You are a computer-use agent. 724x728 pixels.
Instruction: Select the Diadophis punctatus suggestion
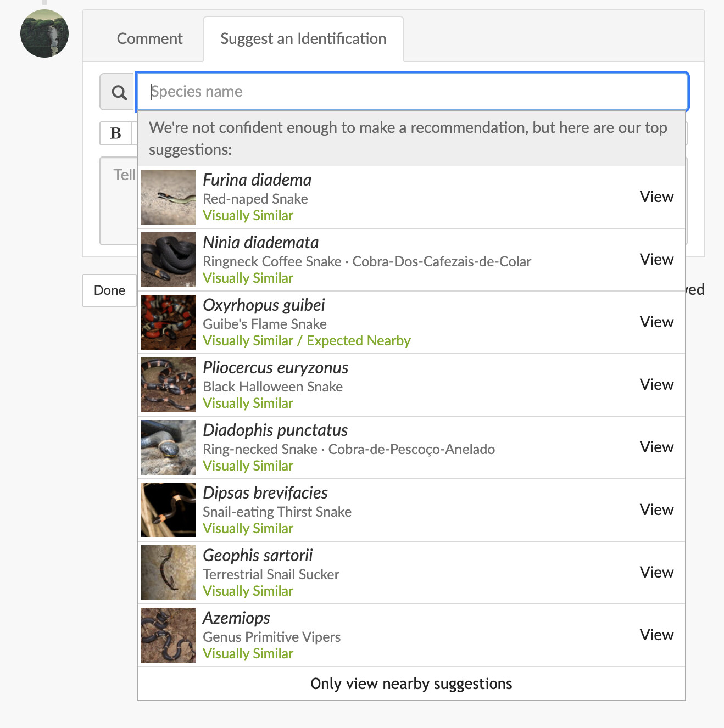pyautogui.click(x=275, y=430)
